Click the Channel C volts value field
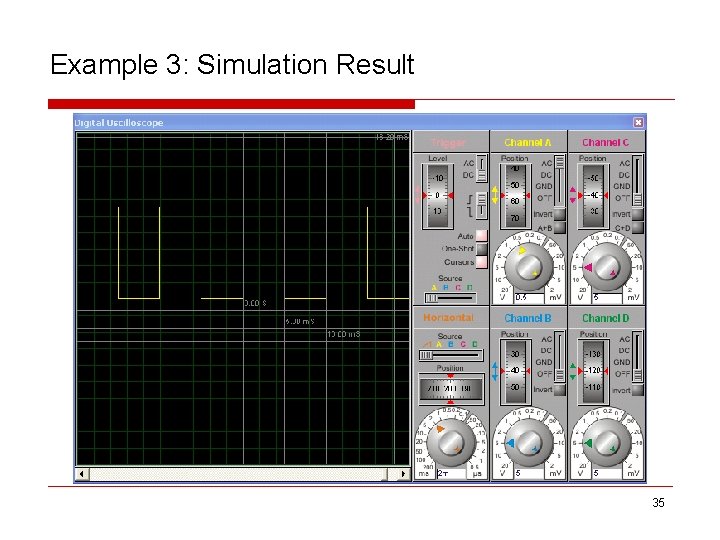This screenshot has height=540, width=720. point(609,298)
